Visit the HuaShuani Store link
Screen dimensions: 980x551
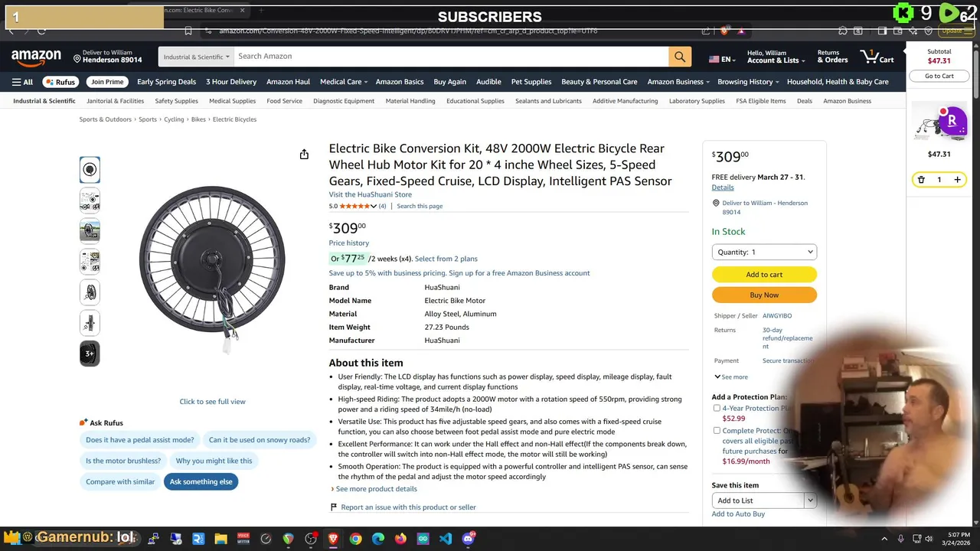pyautogui.click(x=370, y=194)
